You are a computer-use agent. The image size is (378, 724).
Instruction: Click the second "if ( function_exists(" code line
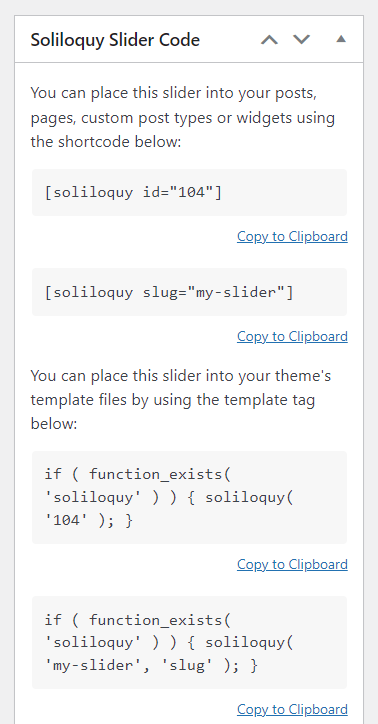tap(137, 620)
